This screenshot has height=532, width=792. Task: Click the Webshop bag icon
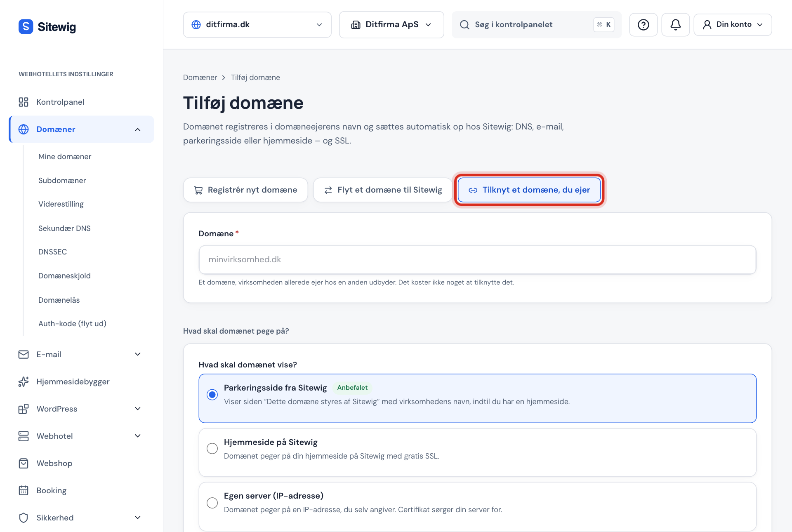[x=24, y=463]
